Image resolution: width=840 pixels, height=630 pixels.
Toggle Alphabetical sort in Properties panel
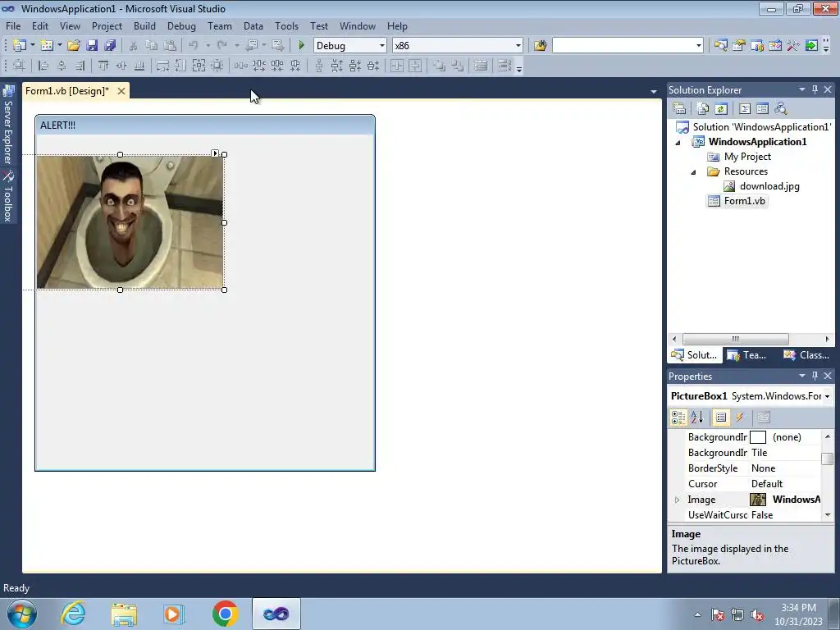pyautogui.click(x=697, y=418)
